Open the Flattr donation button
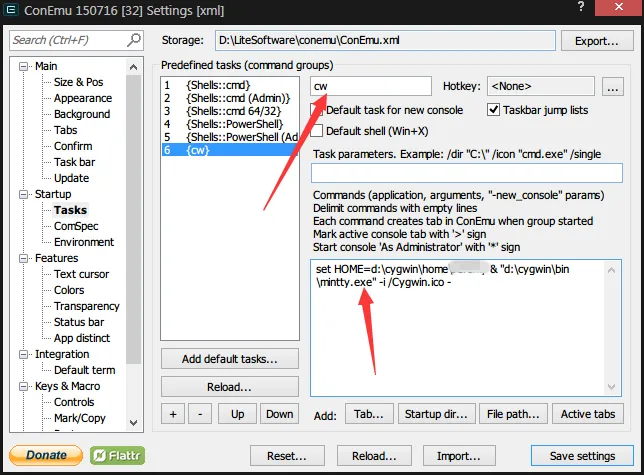Image resolution: width=644 pixels, height=475 pixels. 117,455
